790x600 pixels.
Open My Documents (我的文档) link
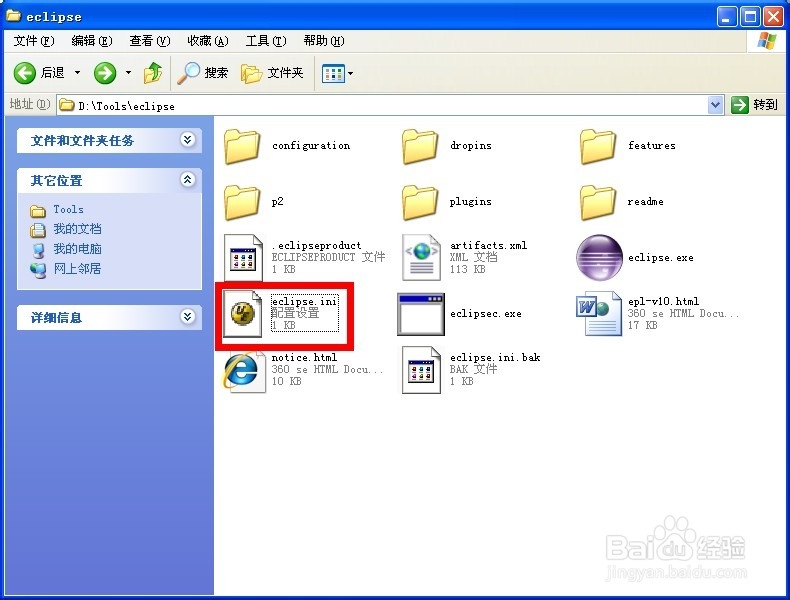(78, 229)
